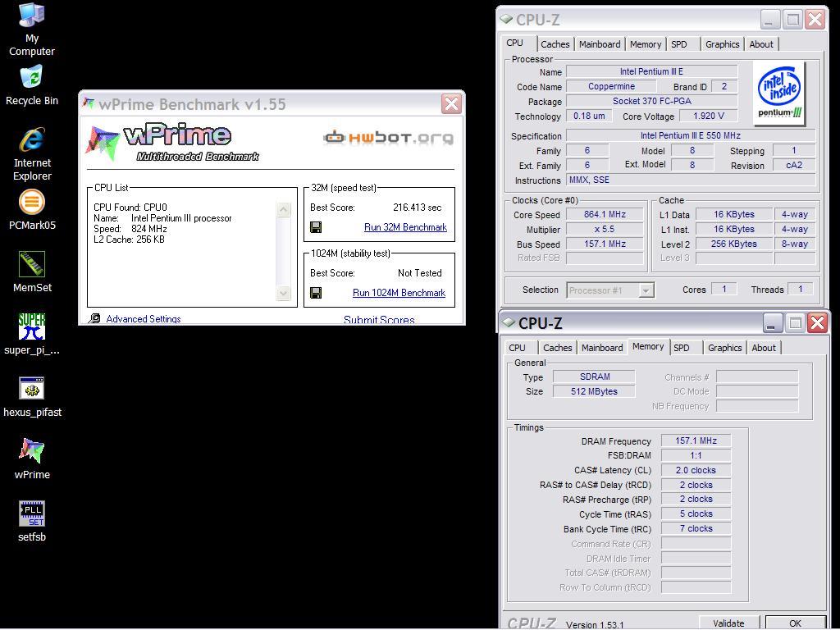This screenshot has width=840, height=630.
Task: Run the 32M Benchmark
Action: coord(405,227)
